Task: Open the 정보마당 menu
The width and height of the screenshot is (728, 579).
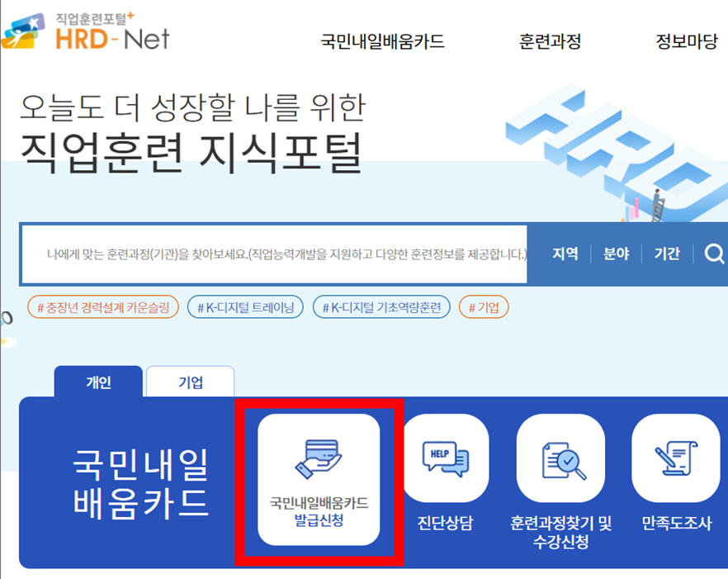Action: point(687,41)
